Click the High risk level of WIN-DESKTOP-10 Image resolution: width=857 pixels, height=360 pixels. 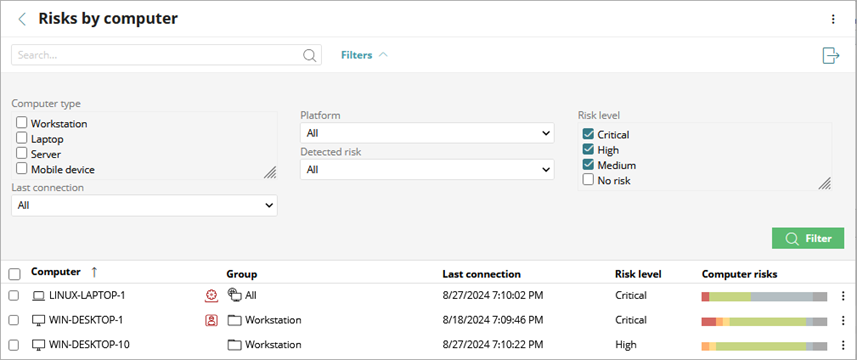coord(626,345)
